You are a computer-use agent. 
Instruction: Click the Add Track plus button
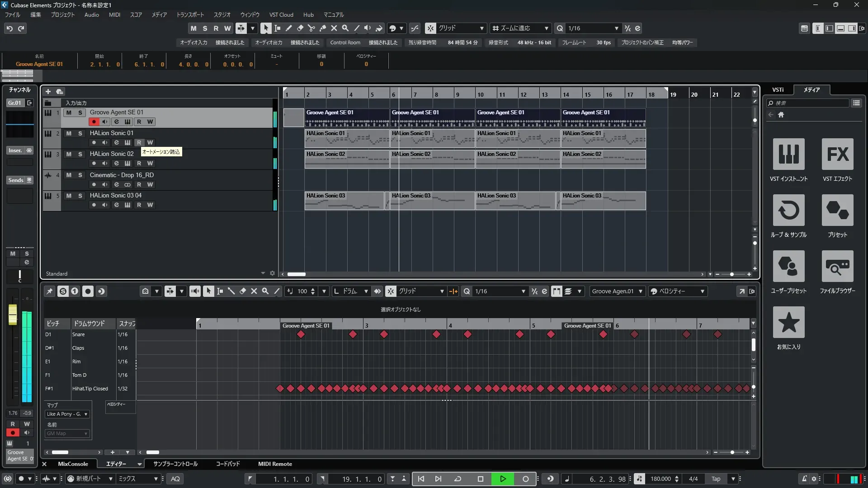coord(48,92)
